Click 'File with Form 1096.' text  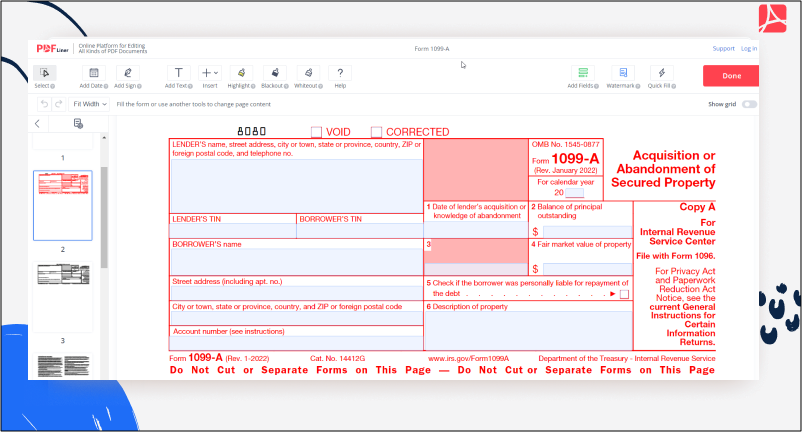pyautogui.click(x=676, y=256)
